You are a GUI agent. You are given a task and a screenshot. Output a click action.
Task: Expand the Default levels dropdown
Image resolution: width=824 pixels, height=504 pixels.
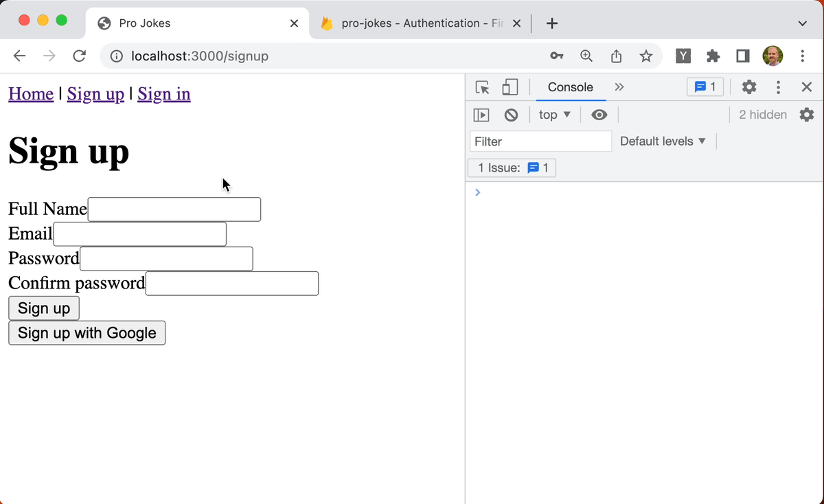coord(663,141)
